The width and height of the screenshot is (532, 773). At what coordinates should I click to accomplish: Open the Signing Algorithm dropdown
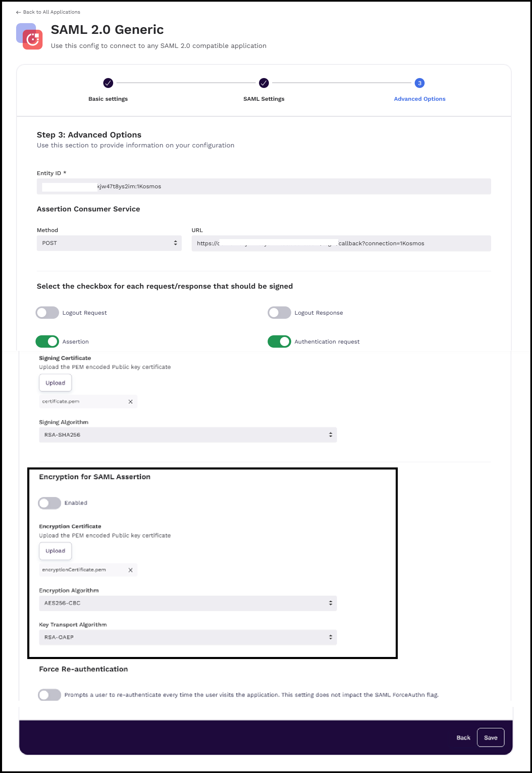(188, 435)
